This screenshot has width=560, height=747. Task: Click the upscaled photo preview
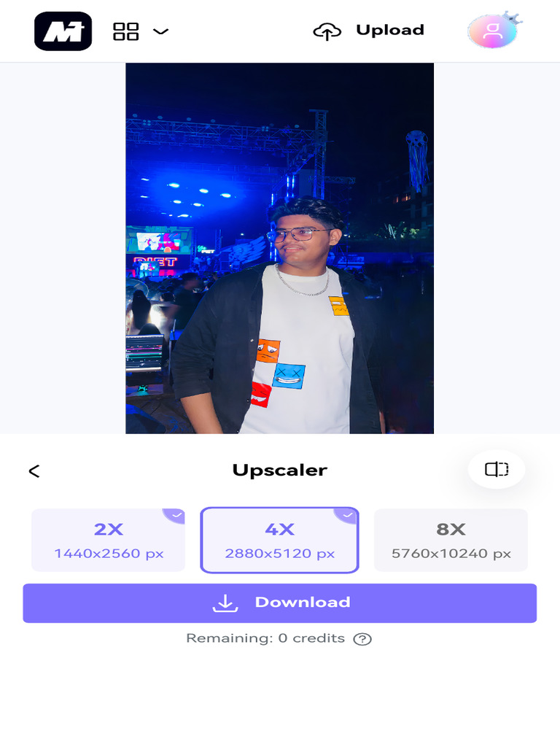279,248
